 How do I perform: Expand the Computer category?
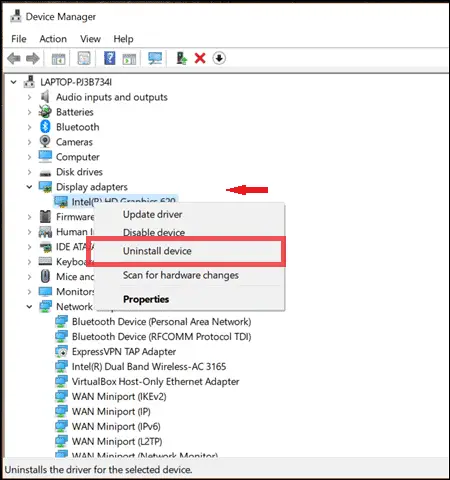point(29,157)
